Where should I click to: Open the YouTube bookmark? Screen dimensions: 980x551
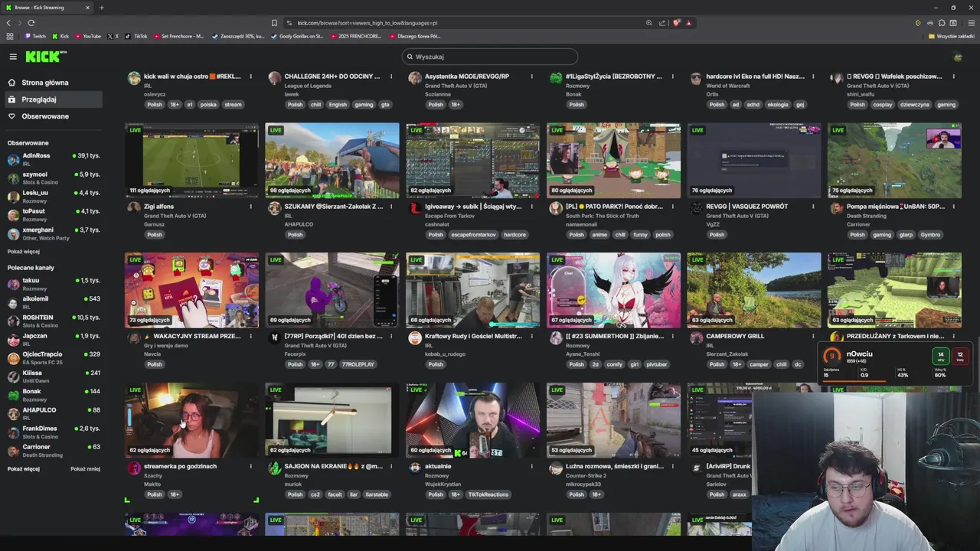[88, 36]
